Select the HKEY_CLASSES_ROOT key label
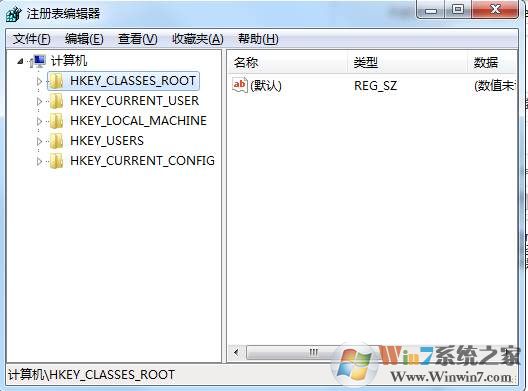The image size is (528, 391). [133, 81]
